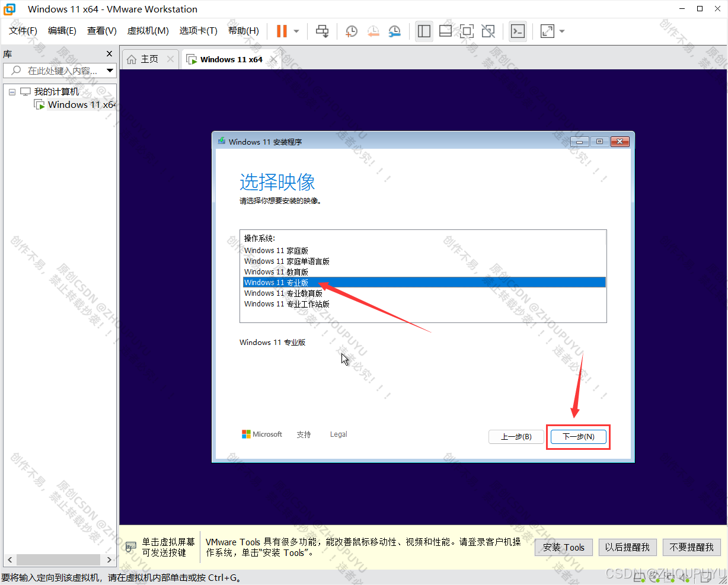The height and width of the screenshot is (585, 728).
Task: Toggle the library sidebar view icon
Action: (424, 31)
